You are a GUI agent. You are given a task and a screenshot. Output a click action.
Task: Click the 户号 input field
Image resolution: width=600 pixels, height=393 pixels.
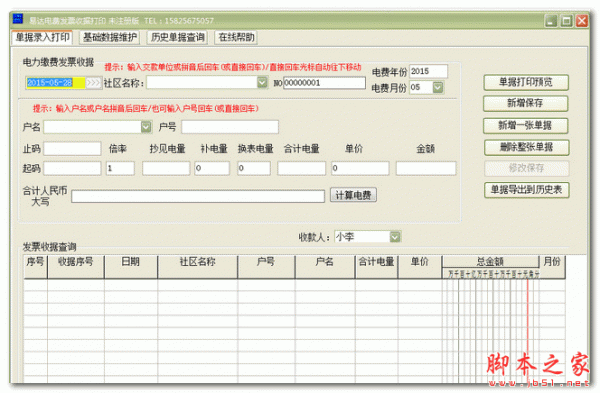[230, 127]
